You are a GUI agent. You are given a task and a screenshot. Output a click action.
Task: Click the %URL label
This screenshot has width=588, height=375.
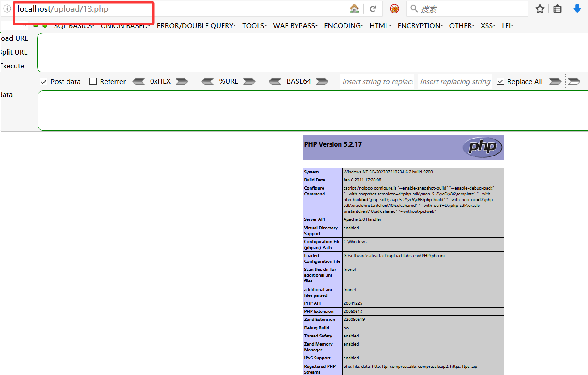228,81
